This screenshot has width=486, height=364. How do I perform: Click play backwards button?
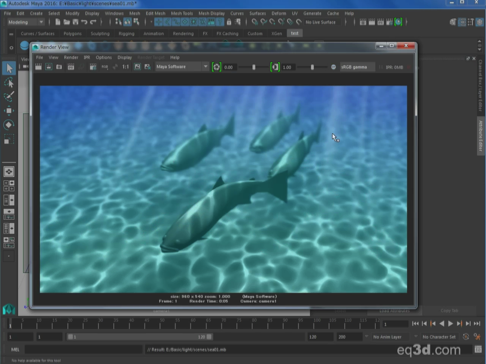442,323
